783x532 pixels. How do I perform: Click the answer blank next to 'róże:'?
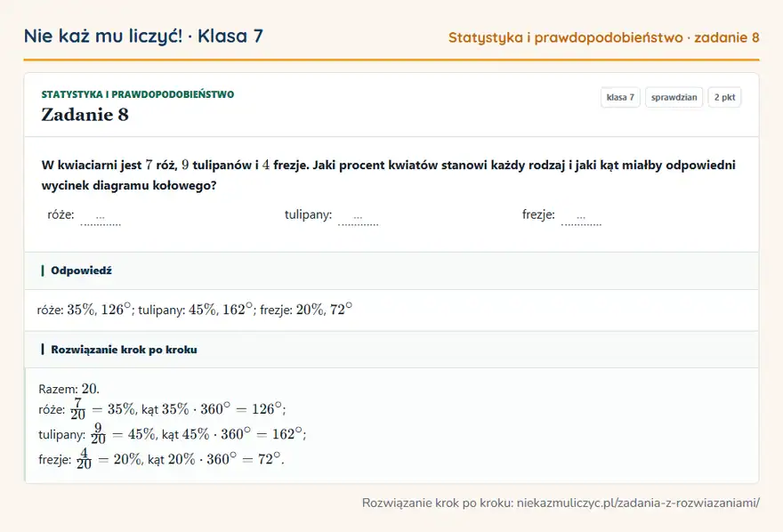101,218
